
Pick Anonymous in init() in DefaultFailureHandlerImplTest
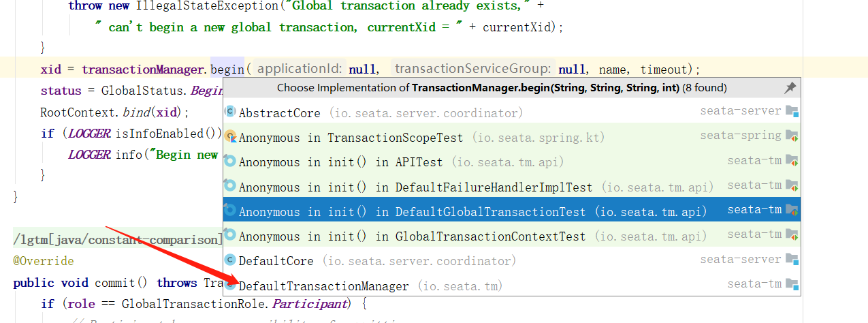[x=416, y=187]
